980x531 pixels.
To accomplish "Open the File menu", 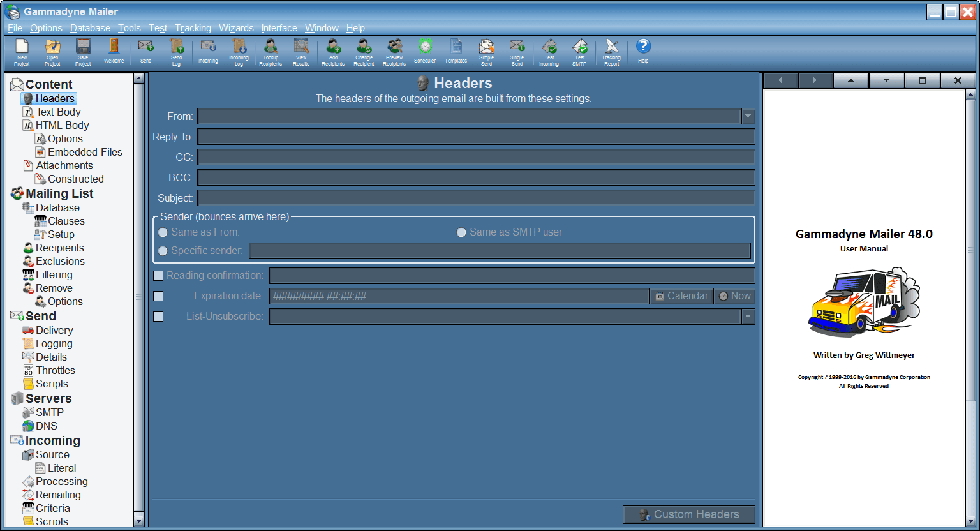I will click(15, 28).
